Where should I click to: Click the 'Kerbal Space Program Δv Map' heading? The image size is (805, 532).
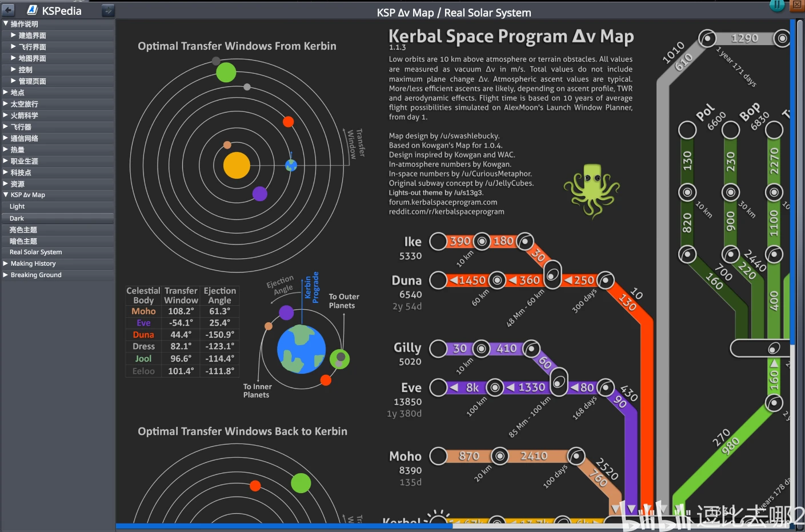pos(511,37)
